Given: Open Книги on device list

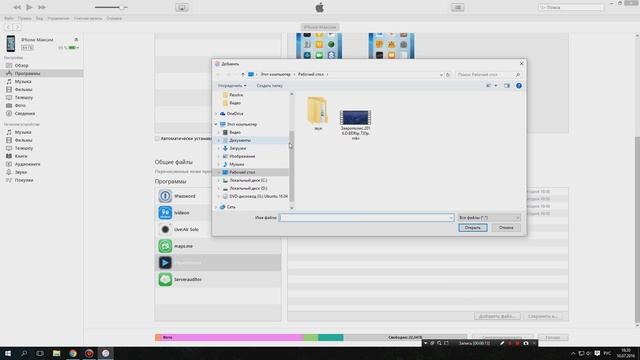Looking at the screenshot, I should [21, 156].
